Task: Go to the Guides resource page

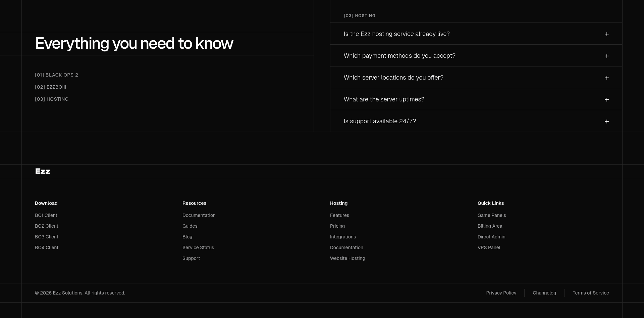Action: (x=190, y=226)
